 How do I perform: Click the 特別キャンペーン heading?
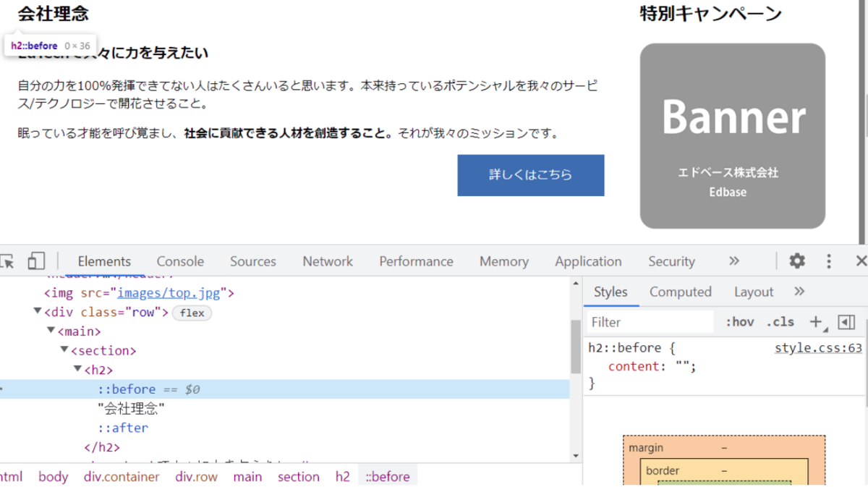711,13
